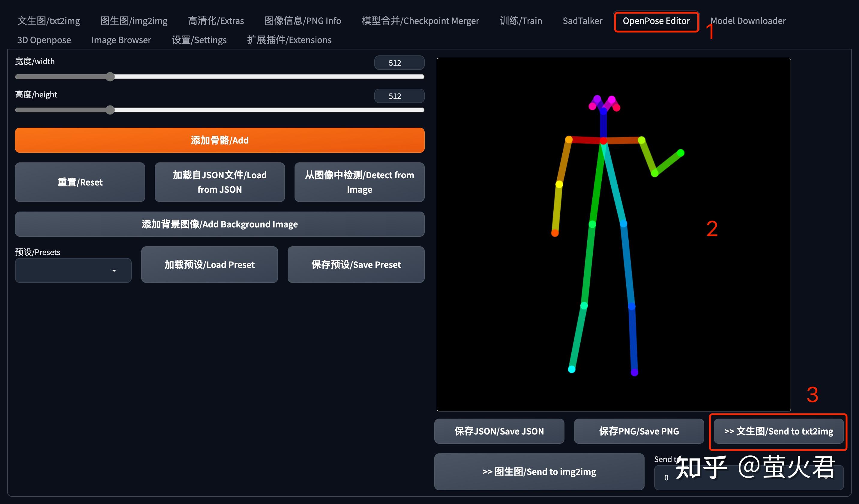
Task: Open the 高清化/Extras tab
Action: pos(216,20)
